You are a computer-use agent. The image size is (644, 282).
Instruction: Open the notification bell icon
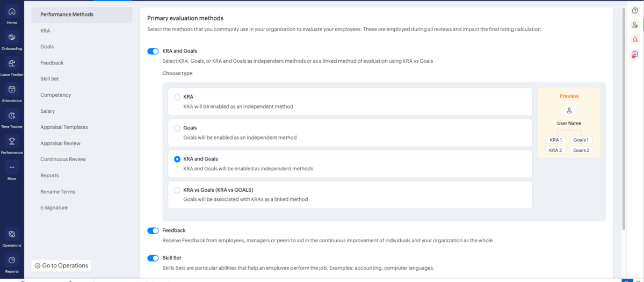(x=635, y=39)
